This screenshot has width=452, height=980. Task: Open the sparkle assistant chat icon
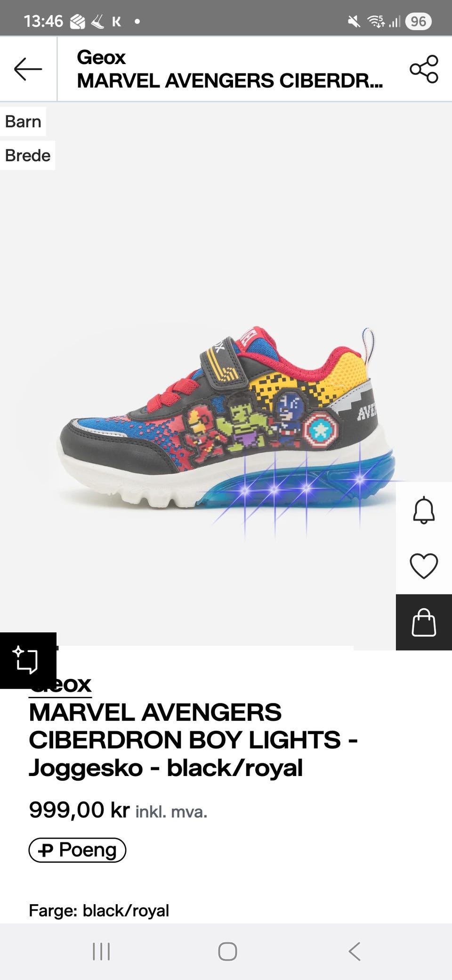coord(28,660)
